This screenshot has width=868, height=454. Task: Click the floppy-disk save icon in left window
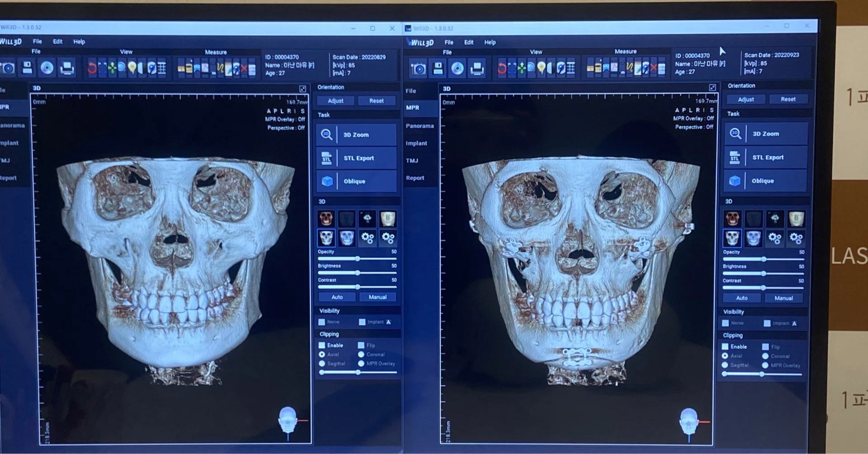click(x=27, y=68)
